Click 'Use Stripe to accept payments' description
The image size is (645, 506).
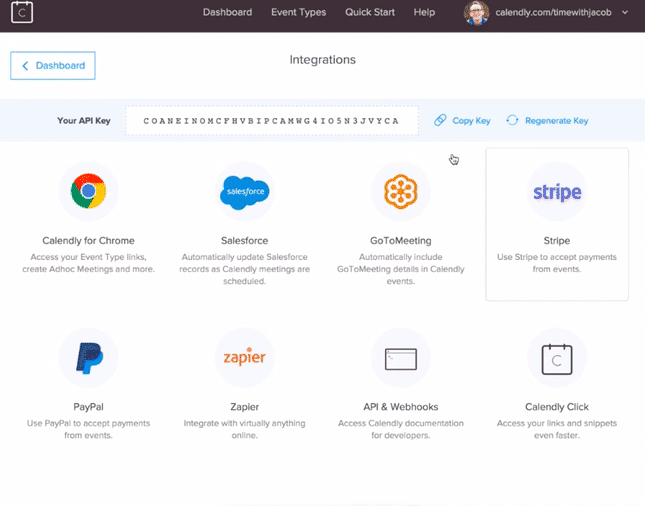click(x=557, y=263)
